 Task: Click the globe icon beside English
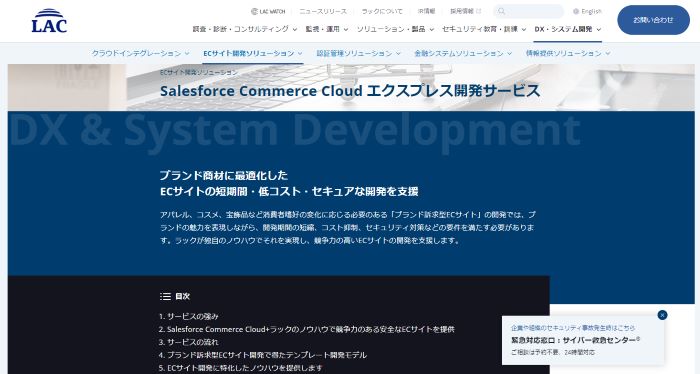[576, 12]
